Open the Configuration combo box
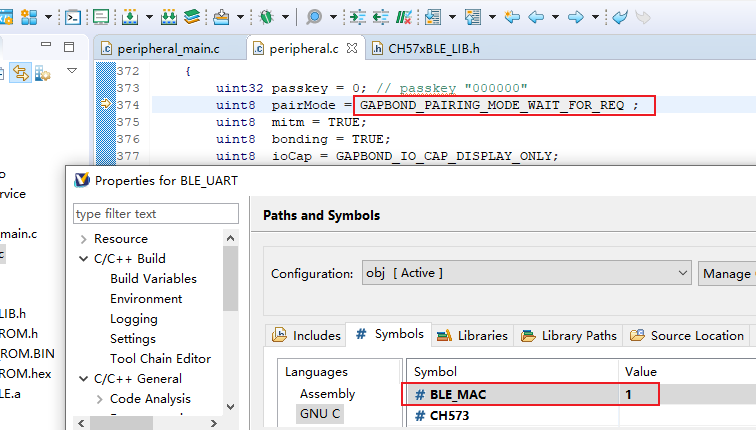 (x=525, y=273)
